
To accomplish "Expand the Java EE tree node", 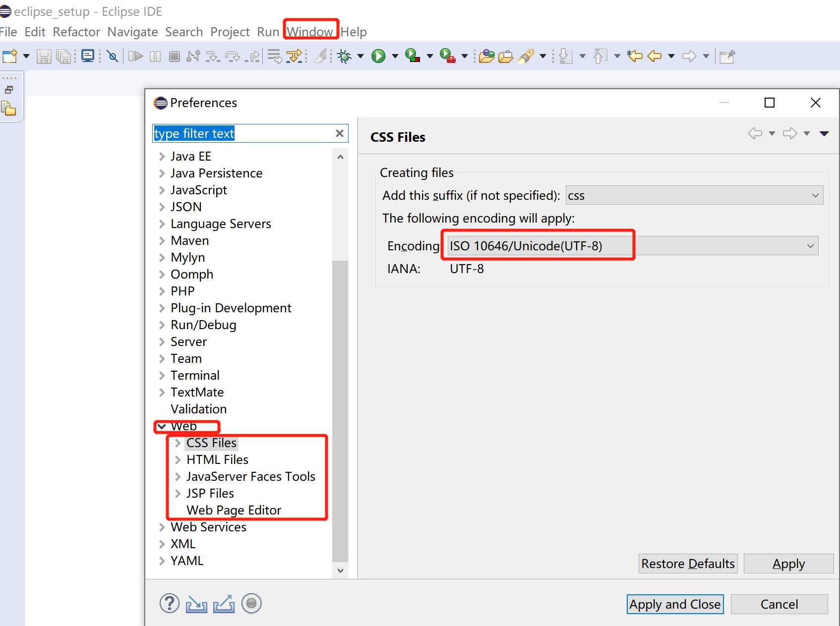I will [x=162, y=157].
